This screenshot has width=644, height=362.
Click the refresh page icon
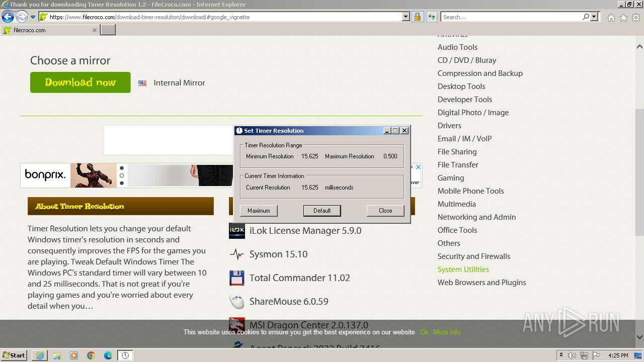[x=431, y=17]
